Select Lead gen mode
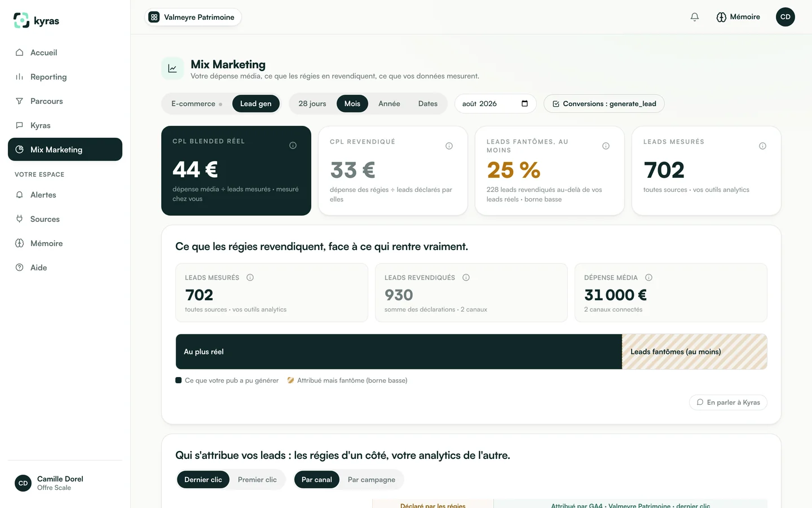Image resolution: width=812 pixels, height=508 pixels. (255, 104)
